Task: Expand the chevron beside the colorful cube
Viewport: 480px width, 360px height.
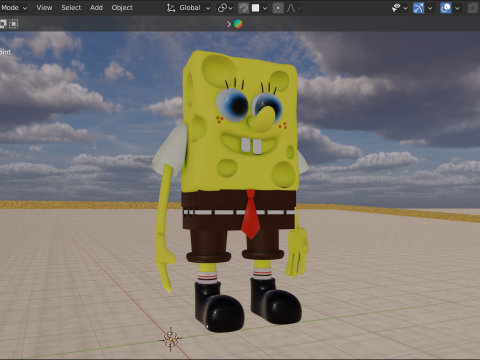Action: point(229,24)
